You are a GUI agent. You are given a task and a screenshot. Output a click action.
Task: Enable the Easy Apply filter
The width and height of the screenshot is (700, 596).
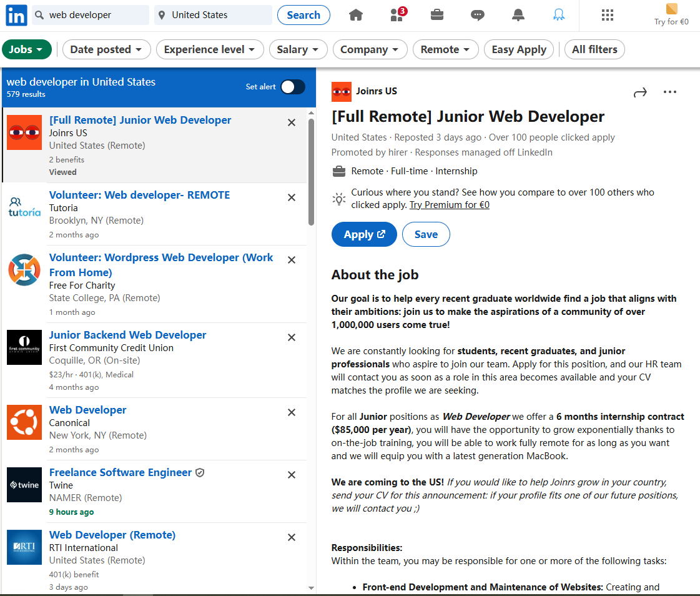(x=519, y=49)
